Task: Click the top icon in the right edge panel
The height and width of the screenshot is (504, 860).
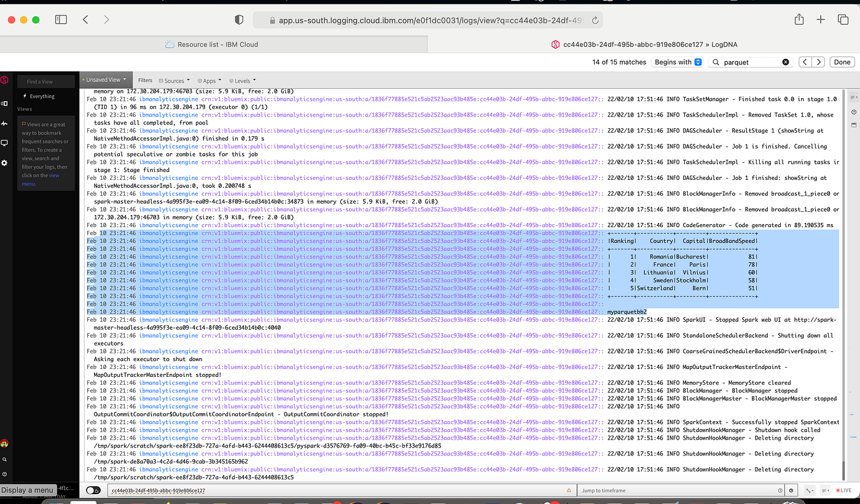Action: click(x=853, y=98)
